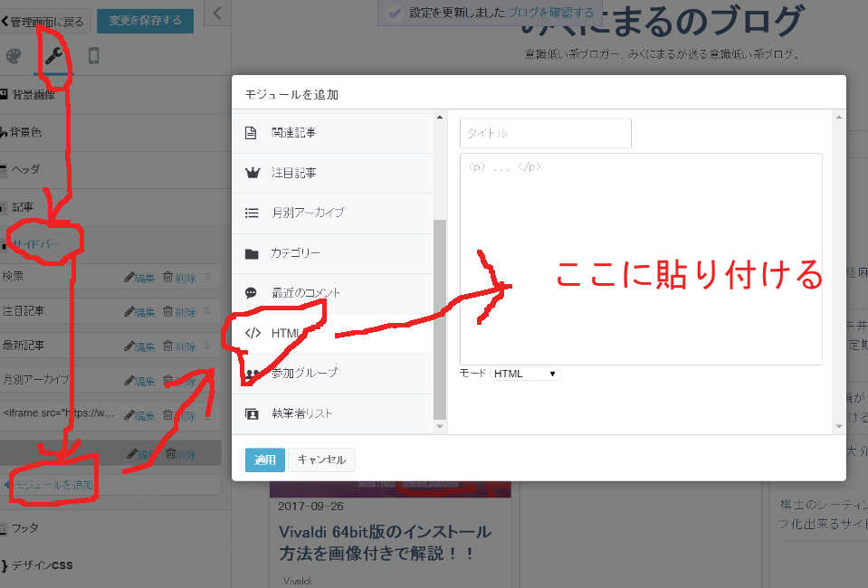The image size is (868, 588).
Task: Delete the 検索 sidebar module
Action: pos(179,277)
